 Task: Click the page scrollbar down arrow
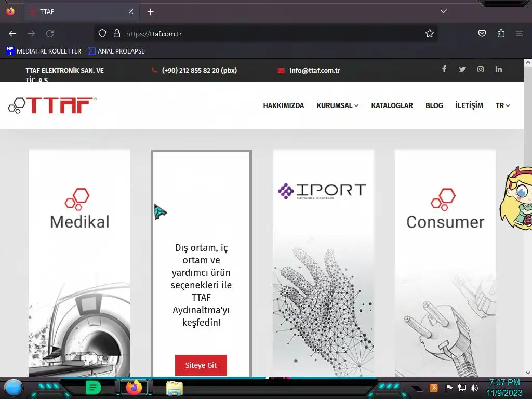point(528,373)
